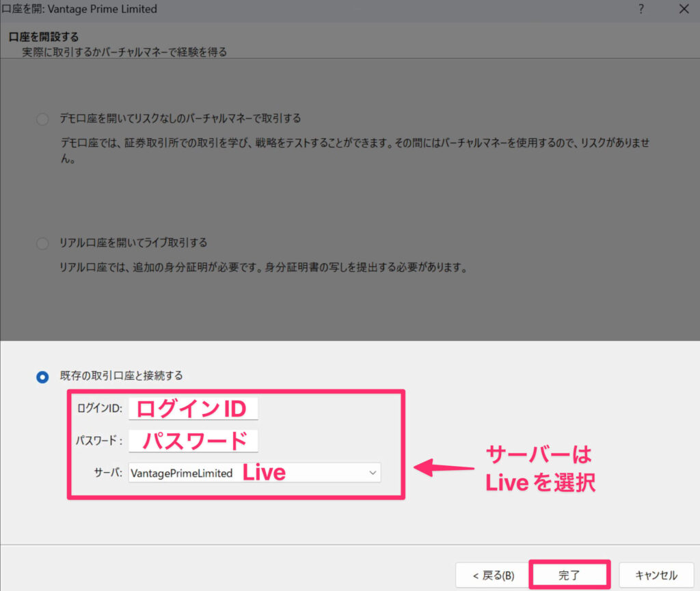Click the サーバ: field label
The image size is (700, 591).
(108, 473)
